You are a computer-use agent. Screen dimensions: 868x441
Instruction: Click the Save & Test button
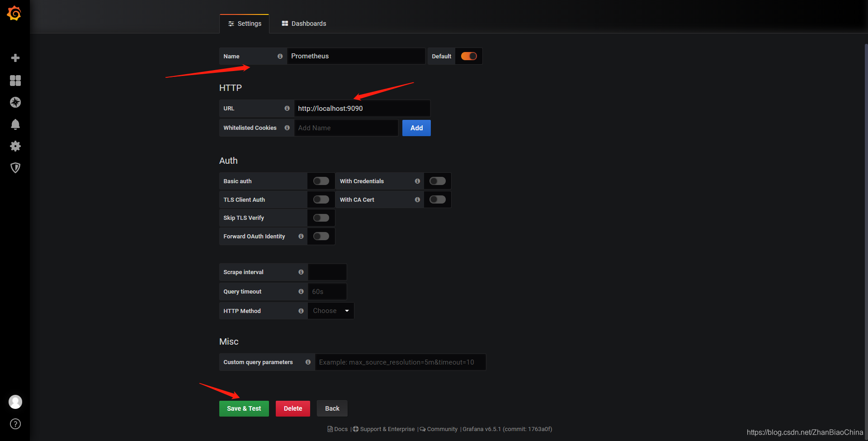tap(244, 408)
